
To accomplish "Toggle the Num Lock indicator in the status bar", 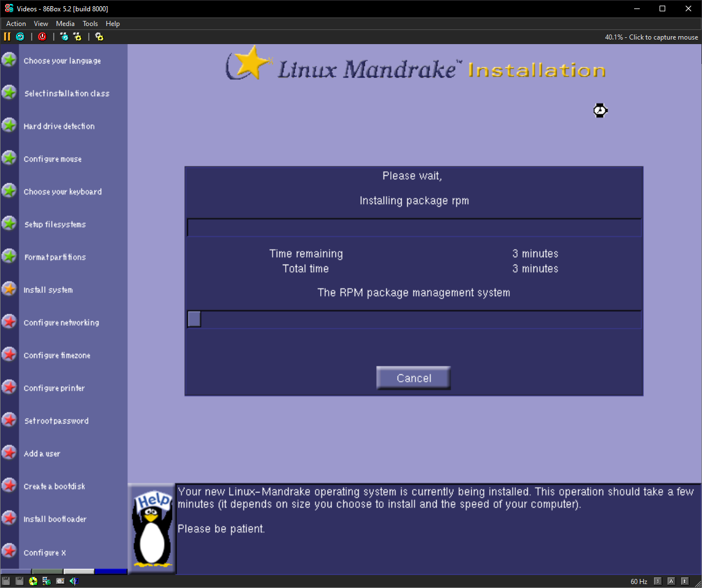I will point(657,581).
